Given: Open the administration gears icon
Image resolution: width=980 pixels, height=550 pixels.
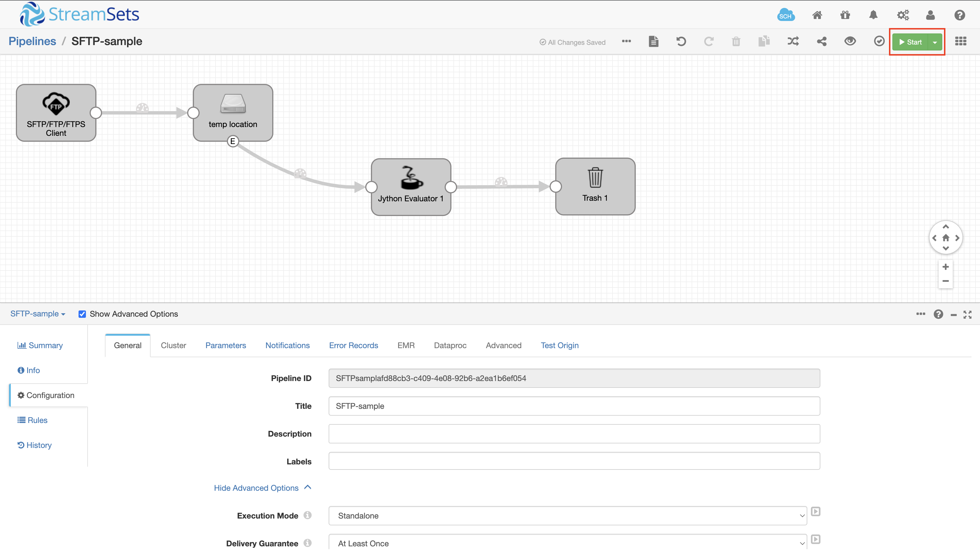Looking at the screenshot, I should 903,15.
